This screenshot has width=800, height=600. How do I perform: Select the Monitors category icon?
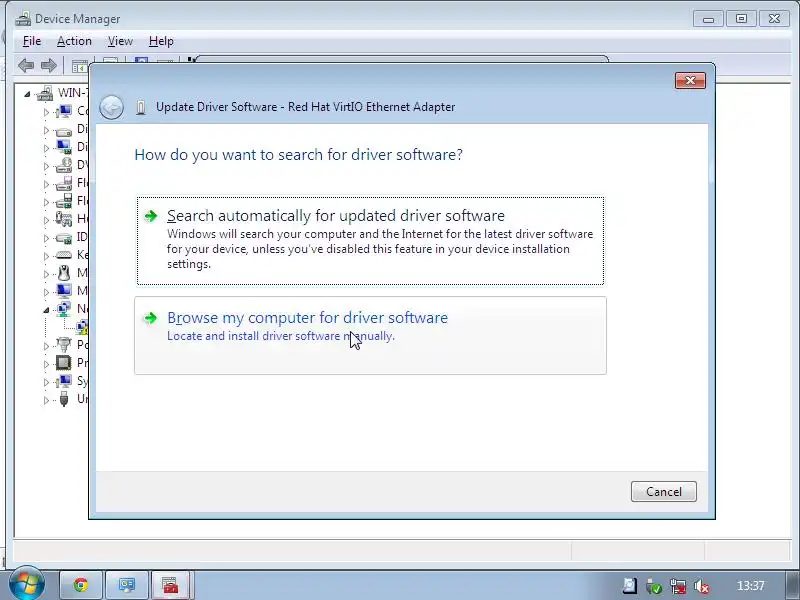[64, 291]
